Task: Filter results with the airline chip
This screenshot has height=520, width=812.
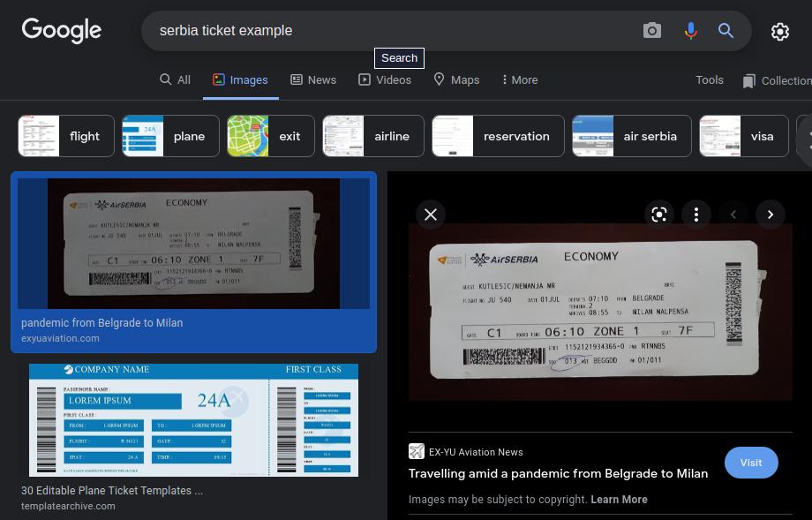Action: coord(372,136)
